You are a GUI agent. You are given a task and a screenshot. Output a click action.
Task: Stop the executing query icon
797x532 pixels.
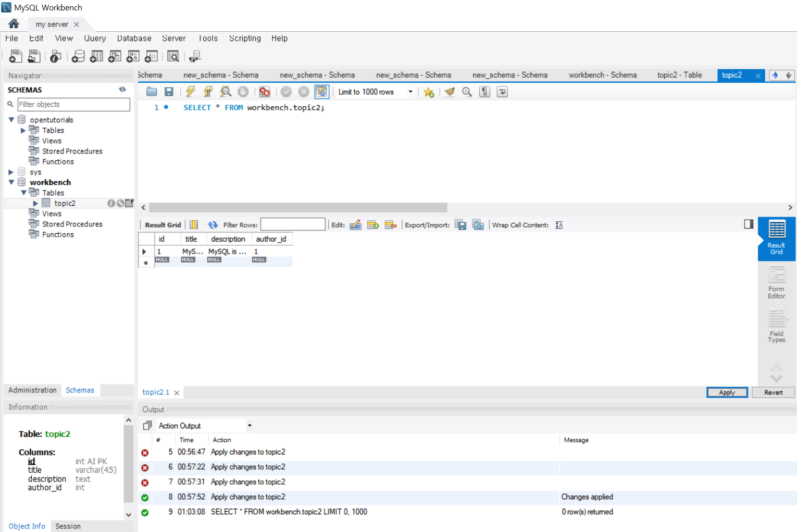coord(243,92)
